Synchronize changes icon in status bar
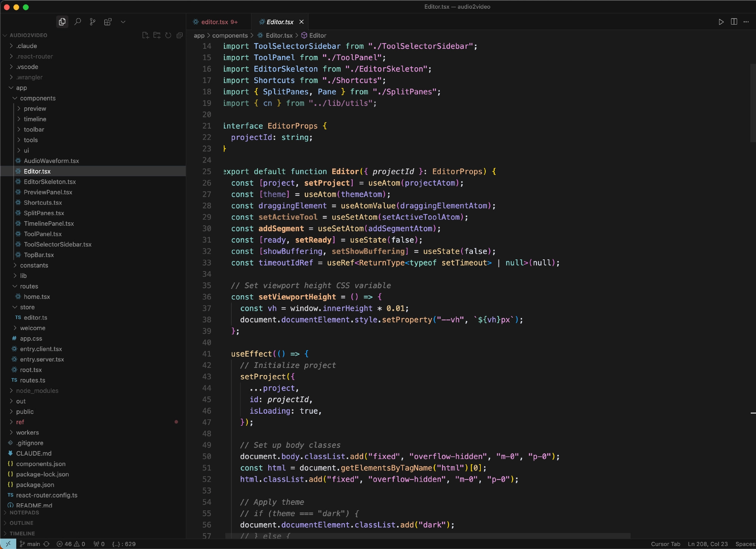Viewport: 756px width, 549px height. [x=46, y=544]
